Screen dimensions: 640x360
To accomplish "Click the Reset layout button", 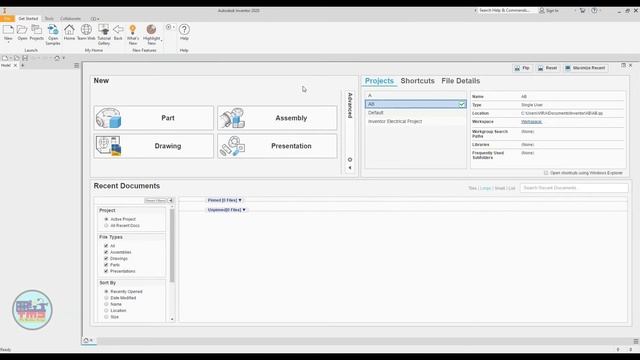I will click(547, 68).
